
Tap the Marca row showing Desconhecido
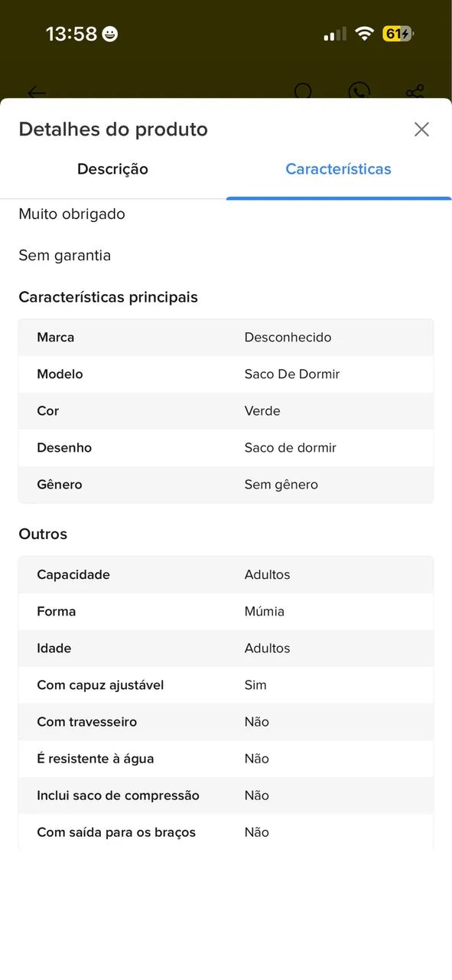[226, 338]
